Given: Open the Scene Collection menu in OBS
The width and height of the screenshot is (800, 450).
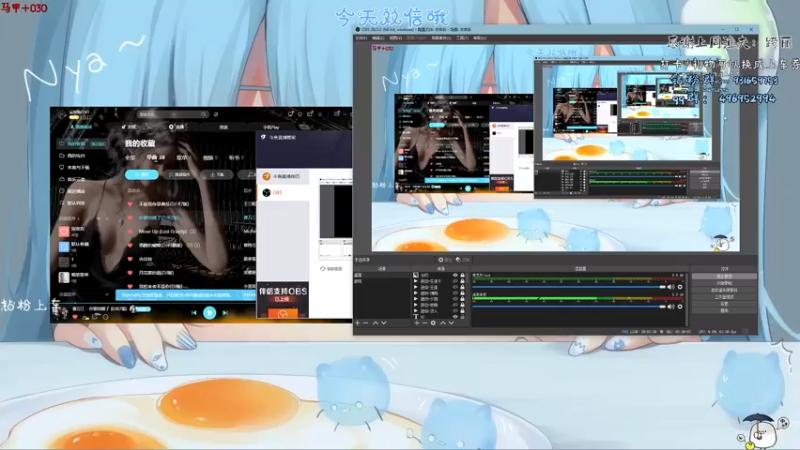Looking at the screenshot, I should click(441, 38).
